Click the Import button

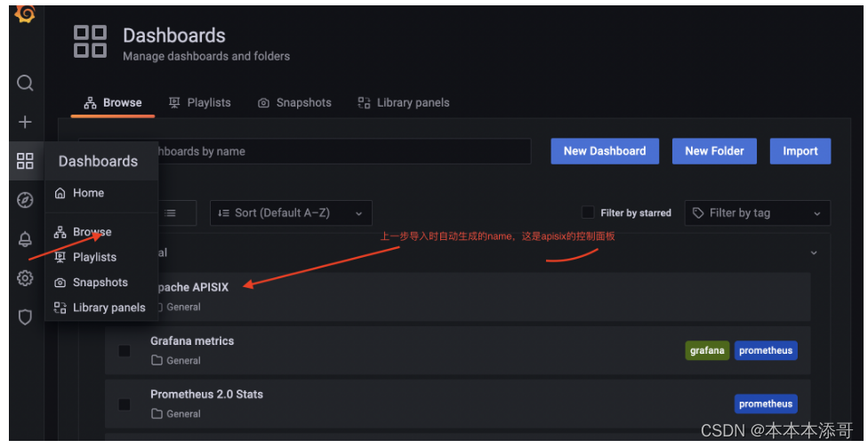pyautogui.click(x=800, y=151)
